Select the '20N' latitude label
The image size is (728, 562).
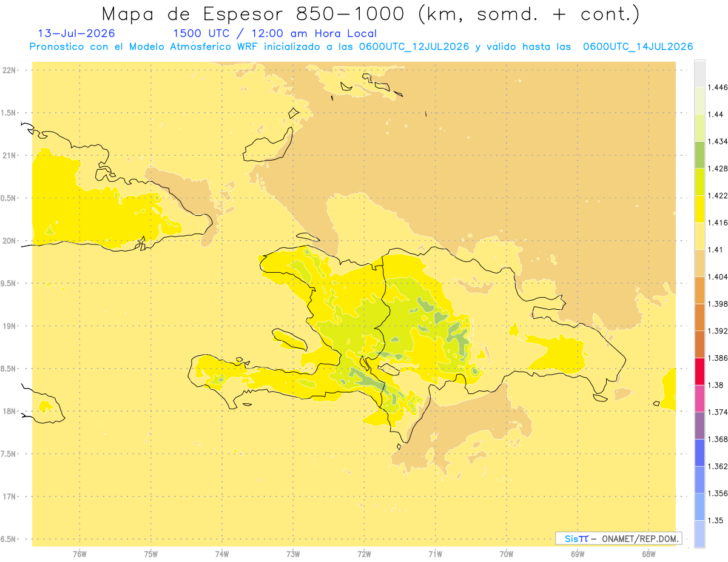pyautogui.click(x=9, y=241)
